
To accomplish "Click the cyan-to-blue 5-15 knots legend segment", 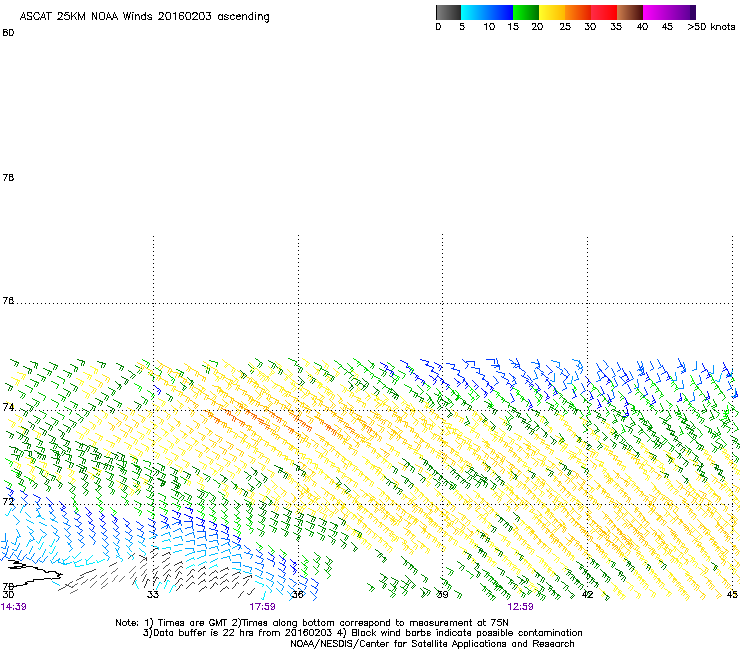I will (x=487, y=12).
